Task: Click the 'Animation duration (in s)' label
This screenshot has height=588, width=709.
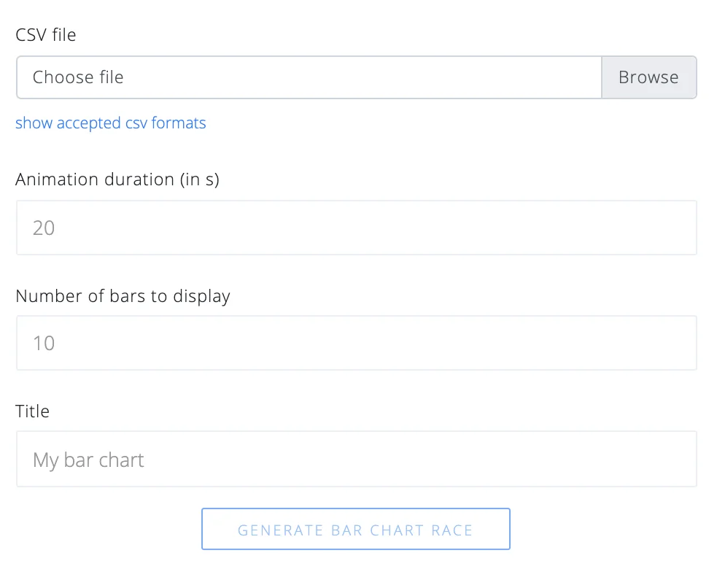Action: 117,179
